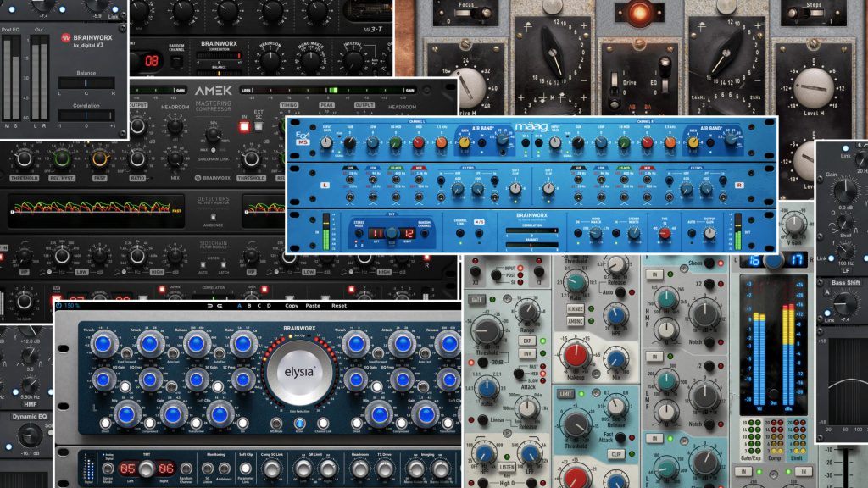Click the Balance meter in bx_digital V3
Image resolution: width=868 pixels, height=488 pixels.
click(86, 83)
